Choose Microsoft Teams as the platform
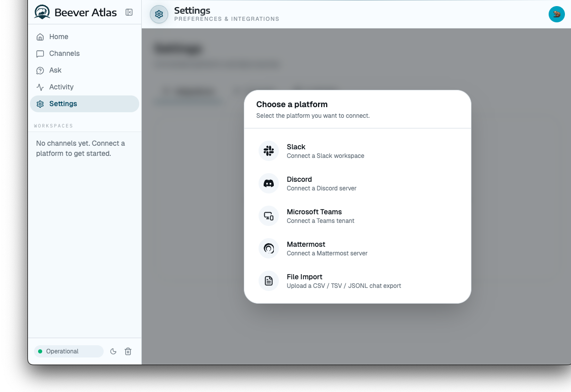 (x=357, y=216)
